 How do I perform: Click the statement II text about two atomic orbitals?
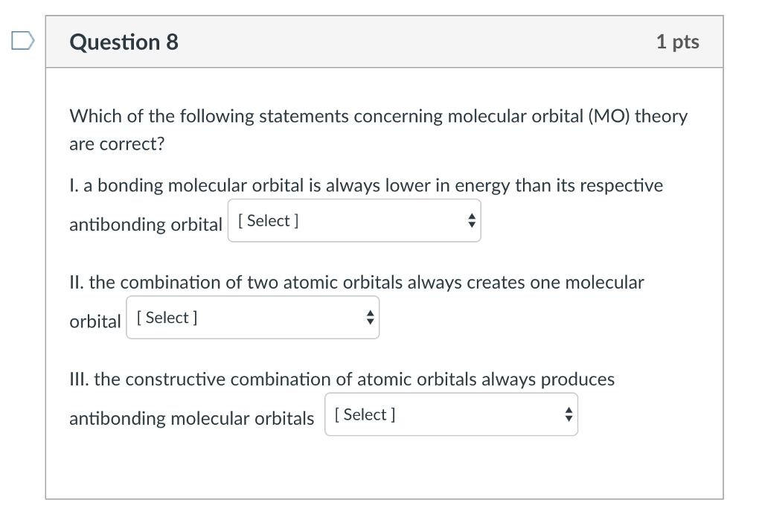tap(356, 282)
